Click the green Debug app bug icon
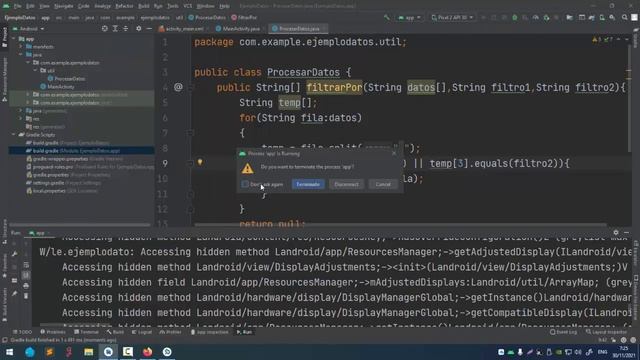Viewport: 640px width, 360px height. pyautogui.click(x=515, y=18)
